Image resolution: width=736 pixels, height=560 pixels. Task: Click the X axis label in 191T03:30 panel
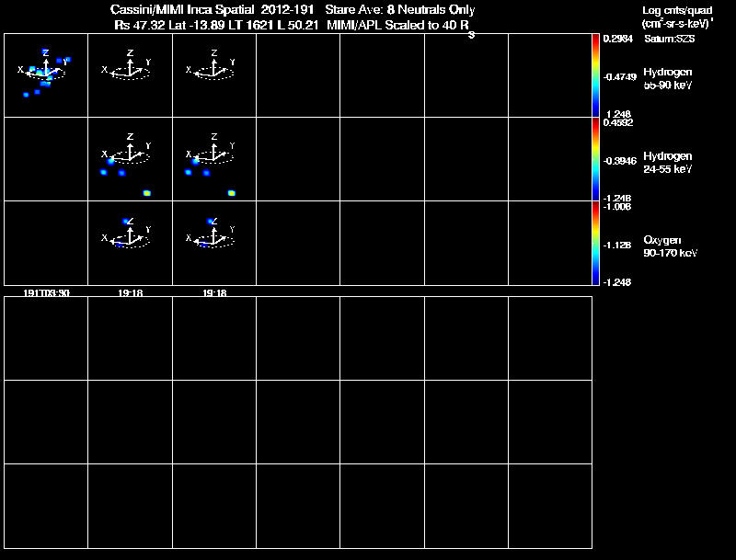click(x=20, y=69)
